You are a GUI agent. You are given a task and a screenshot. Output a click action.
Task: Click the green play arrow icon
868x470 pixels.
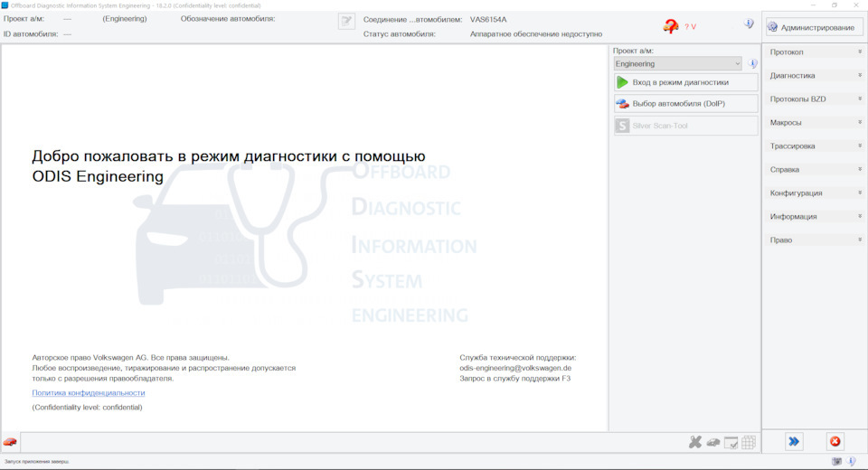click(x=622, y=82)
